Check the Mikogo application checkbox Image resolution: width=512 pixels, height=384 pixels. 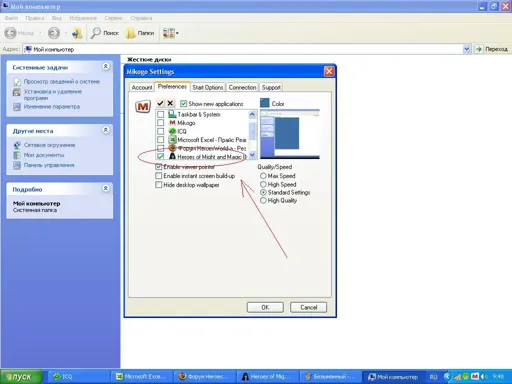(x=161, y=123)
